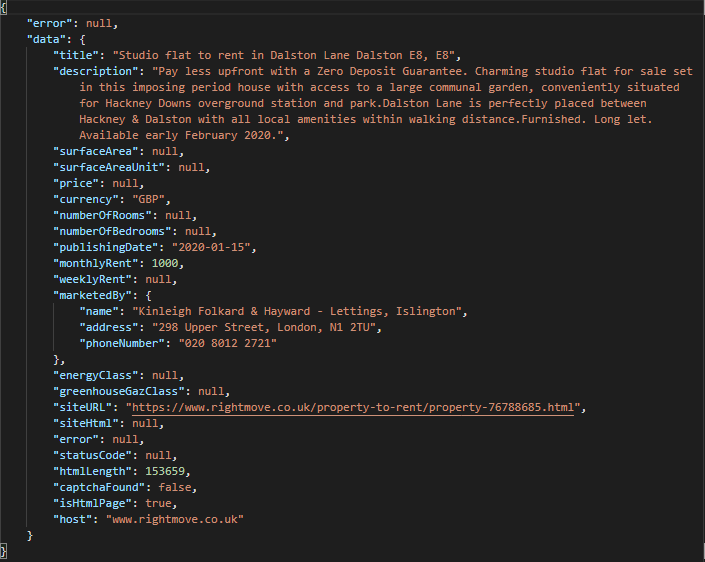This screenshot has height=562, width=705.
Task: Select the "www.rightmove.co.uk" host value
Action: 175,519
